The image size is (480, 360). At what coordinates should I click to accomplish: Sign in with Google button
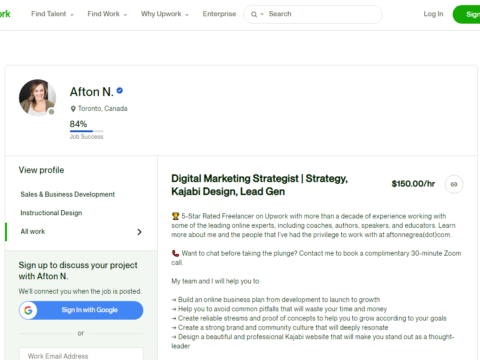(81, 310)
